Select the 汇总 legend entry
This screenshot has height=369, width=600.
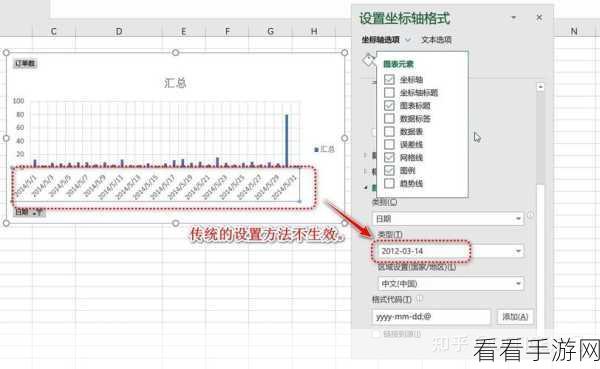click(324, 149)
